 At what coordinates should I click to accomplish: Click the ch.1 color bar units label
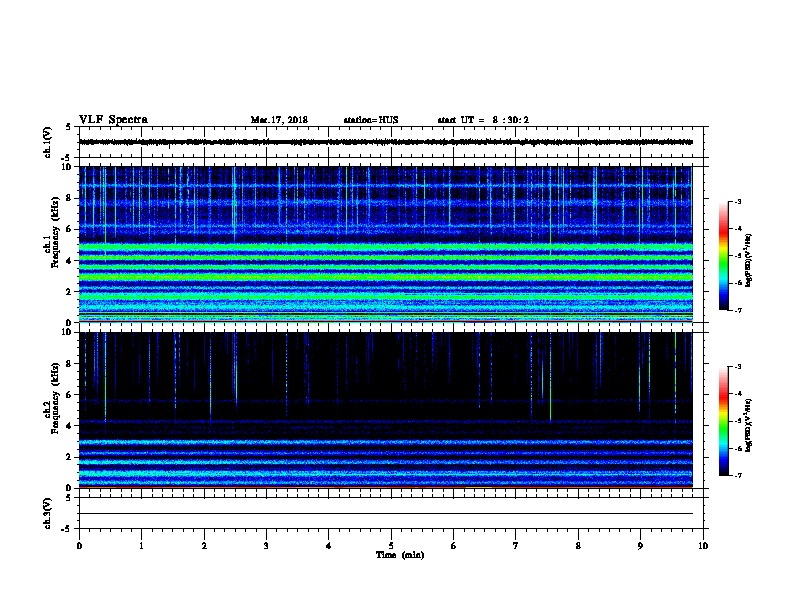749,260
